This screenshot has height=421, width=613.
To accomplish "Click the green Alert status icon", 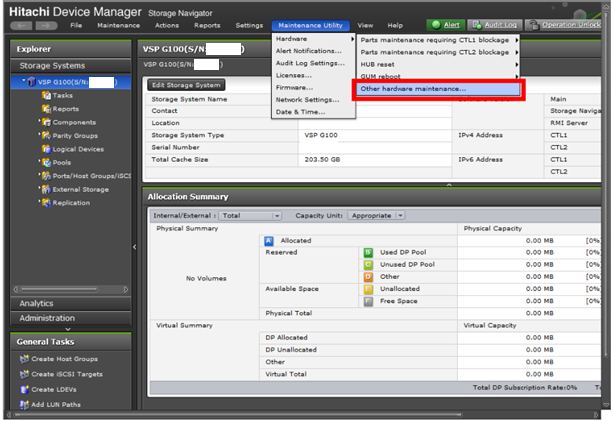I will point(436,25).
